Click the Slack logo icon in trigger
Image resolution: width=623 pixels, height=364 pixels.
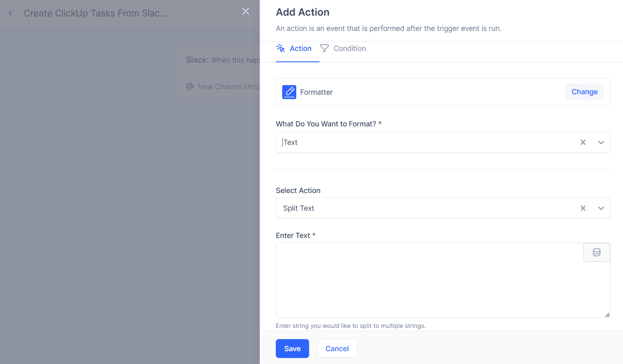click(x=190, y=86)
